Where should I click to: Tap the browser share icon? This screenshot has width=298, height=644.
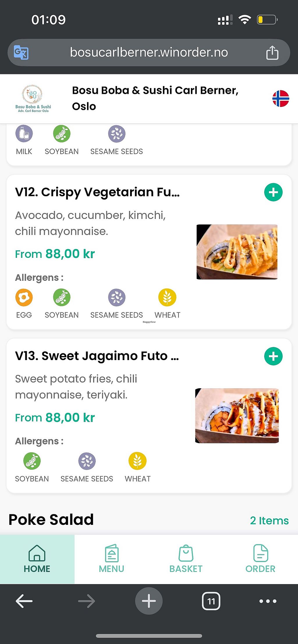point(272,53)
